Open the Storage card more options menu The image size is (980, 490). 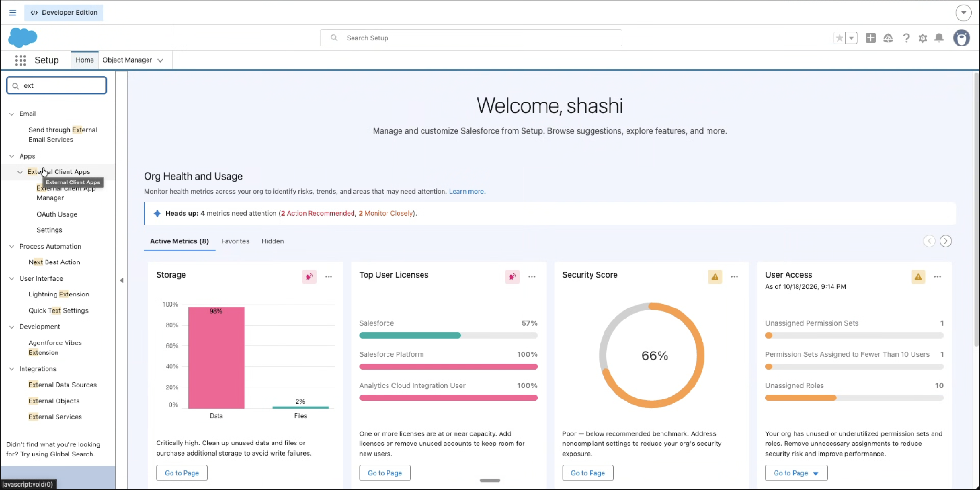(329, 276)
